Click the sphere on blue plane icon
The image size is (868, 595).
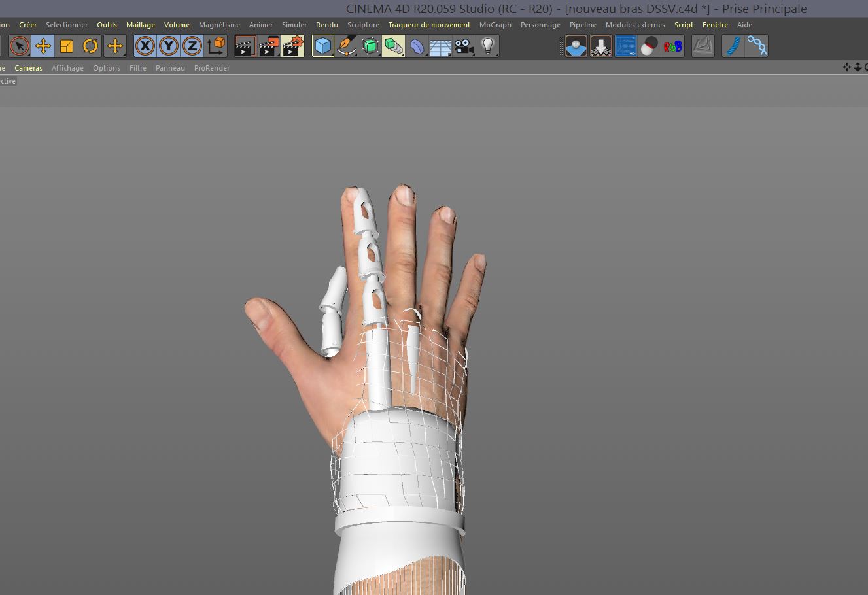pos(576,46)
